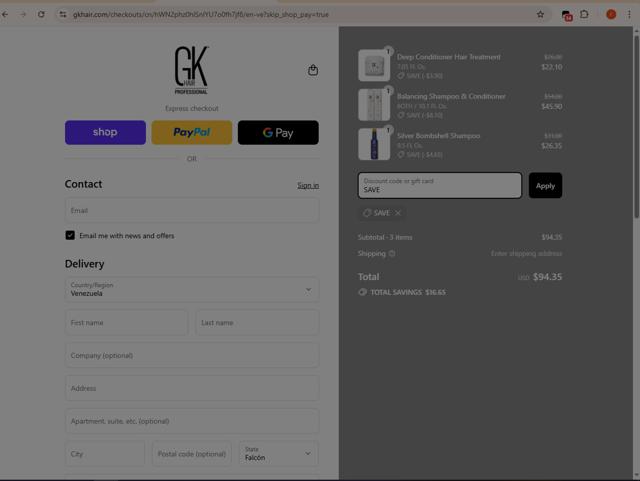The image size is (640, 481).
Task: Pay with PayPal button
Action: (192, 132)
